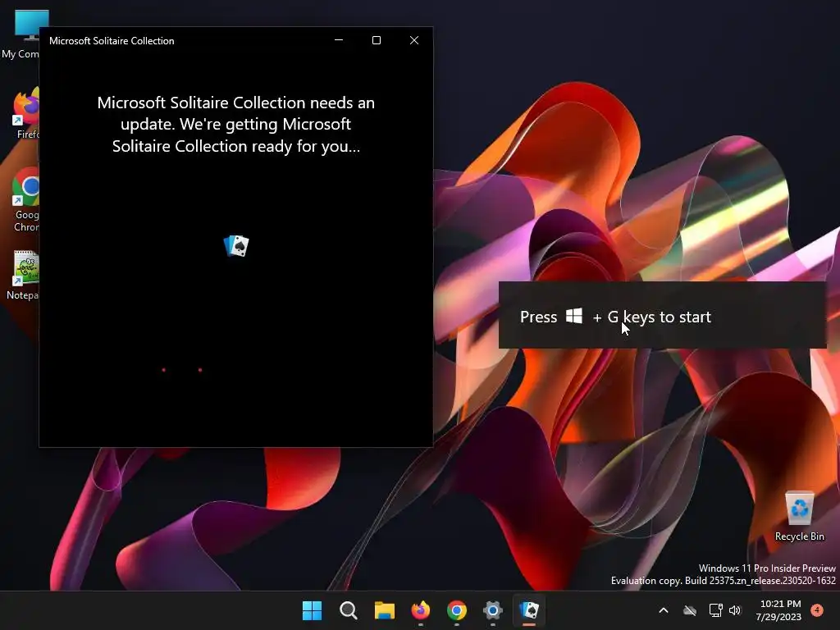Open notification badge showing 4
Screen dimensions: 840x630
(x=817, y=609)
